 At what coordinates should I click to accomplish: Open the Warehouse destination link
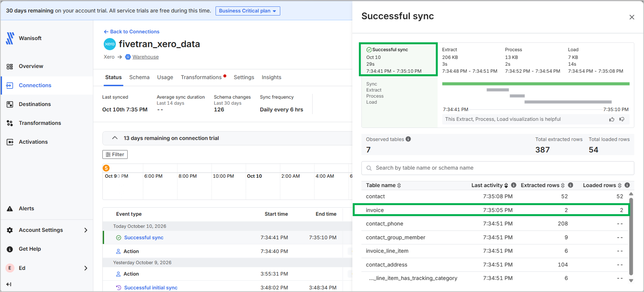pos(145,57)
